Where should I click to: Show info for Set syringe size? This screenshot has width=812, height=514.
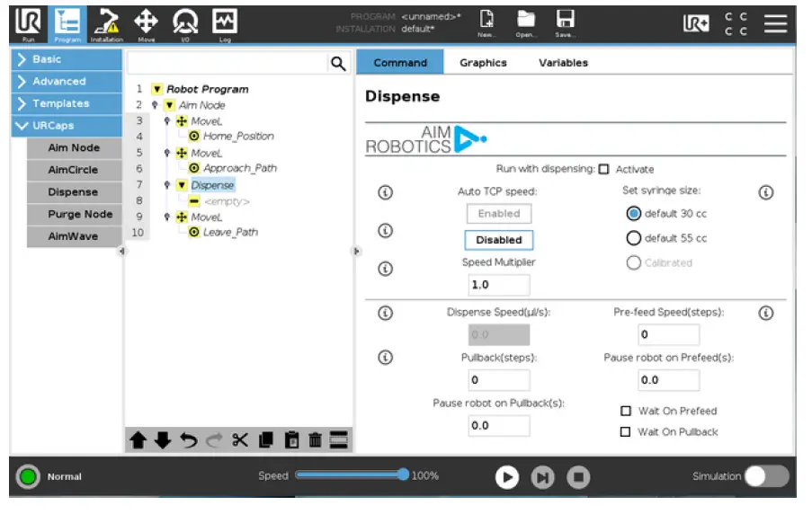(x=766, y=192)
